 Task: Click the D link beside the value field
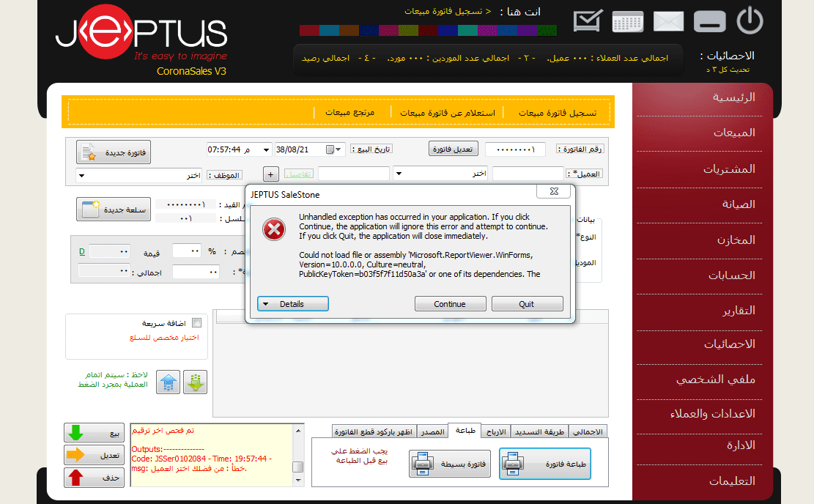coord(82,252)
